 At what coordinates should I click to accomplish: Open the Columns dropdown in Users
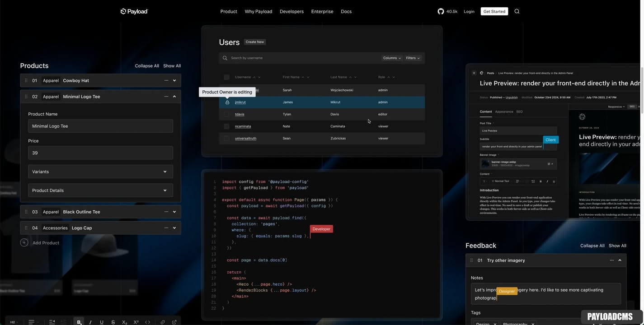[391, 58]
